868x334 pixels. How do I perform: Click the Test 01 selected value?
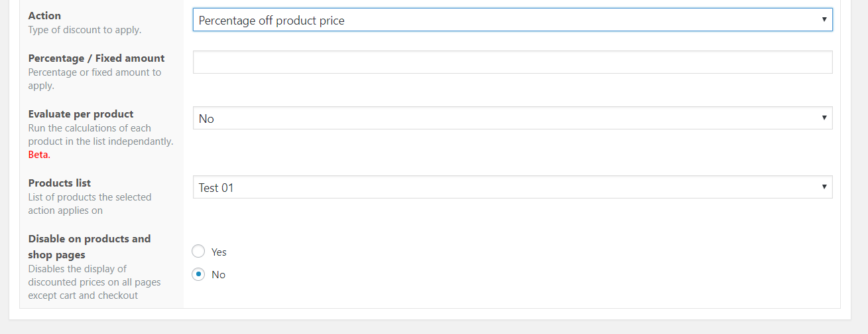(216, 188)
